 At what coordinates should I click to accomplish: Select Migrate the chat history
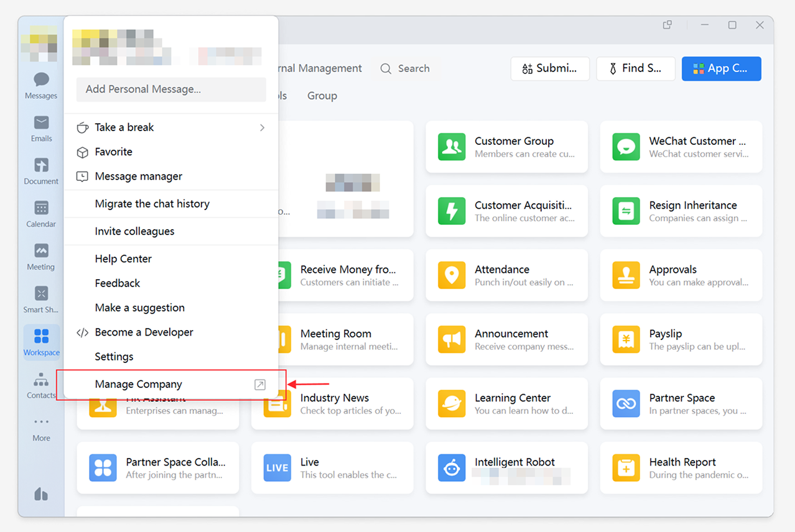click(x=171, y=204)
